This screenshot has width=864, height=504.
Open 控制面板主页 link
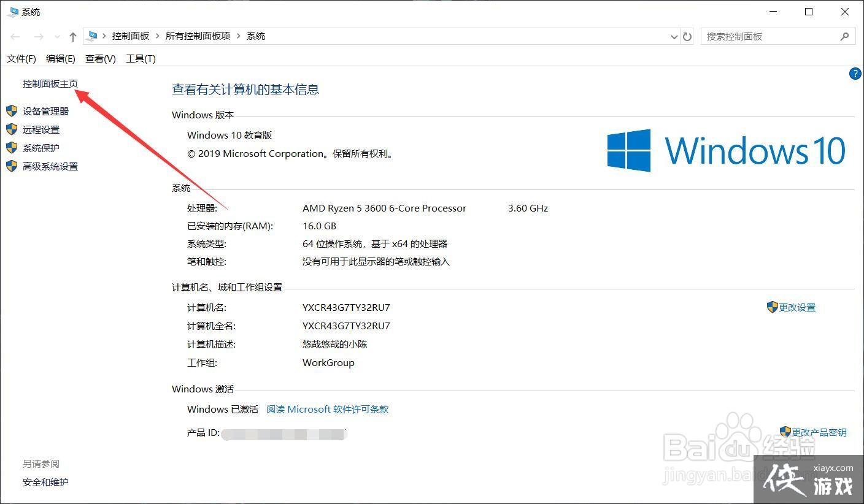(x=50, y=83)
